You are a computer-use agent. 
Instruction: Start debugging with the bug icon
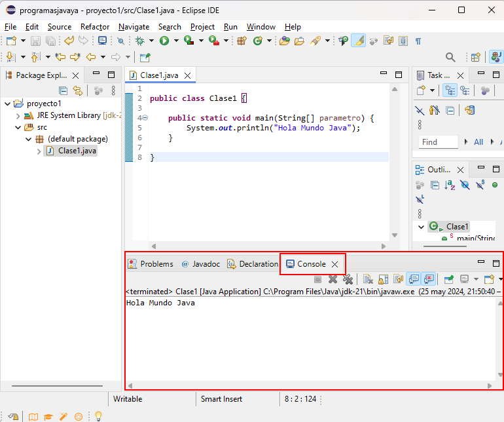pos(140,41)
